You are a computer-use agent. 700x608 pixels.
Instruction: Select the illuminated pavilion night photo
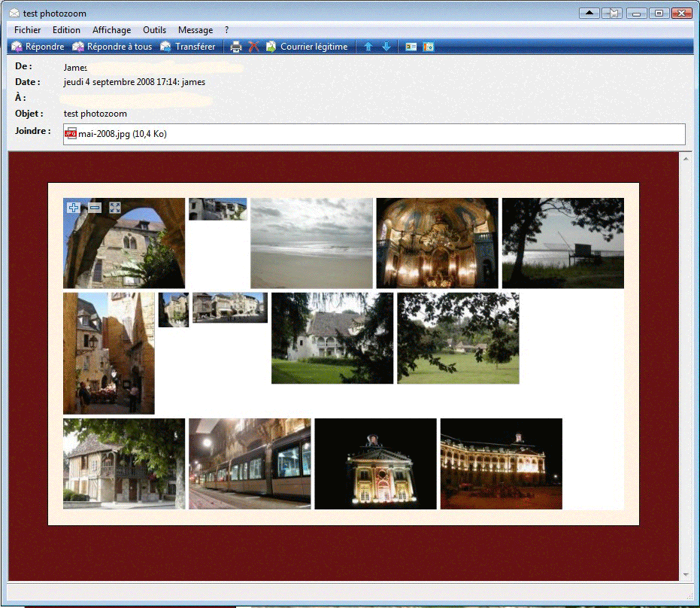click(375, 464)
